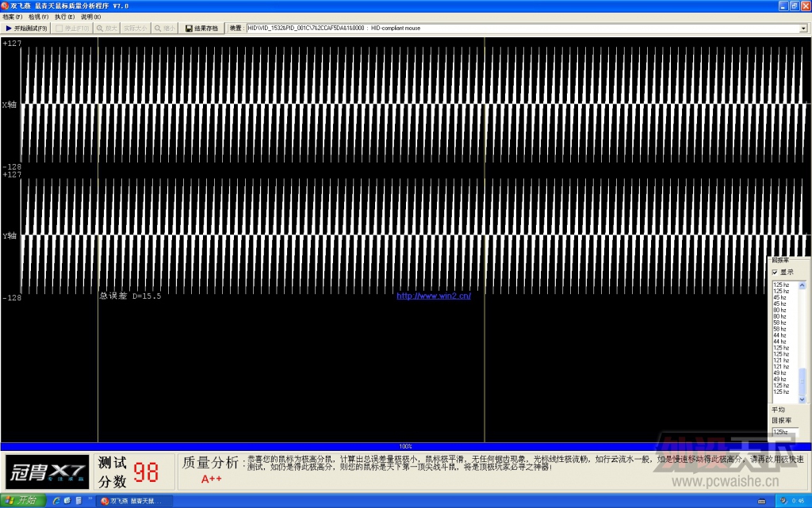Click the HID-compliant mouse device combo box
This screenshot has height=508, width=812.
click(527, 29)
